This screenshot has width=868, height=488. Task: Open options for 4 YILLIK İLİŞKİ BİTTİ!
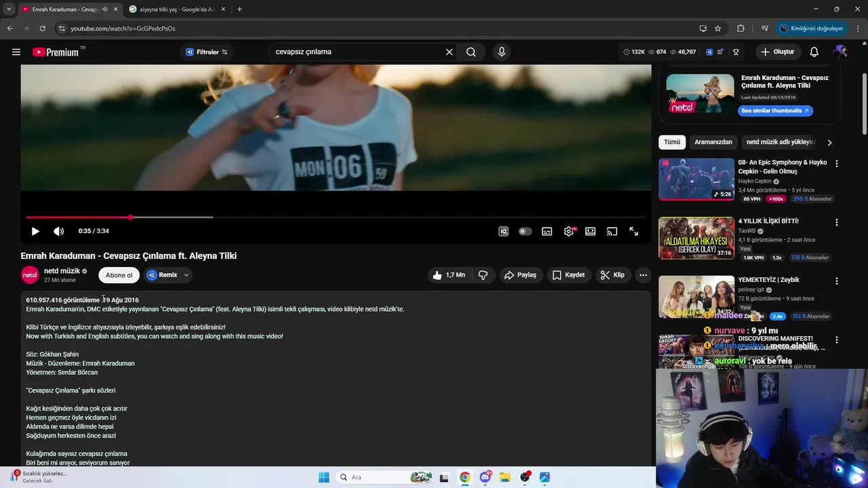coord(837,222)
